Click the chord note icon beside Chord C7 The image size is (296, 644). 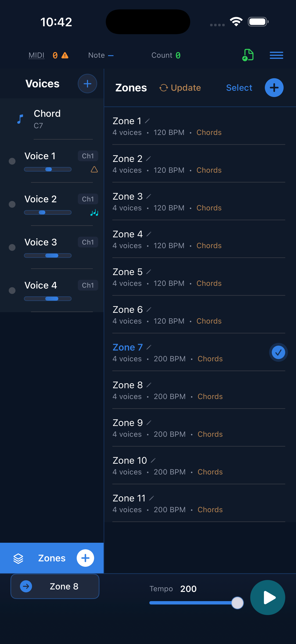pos(20,119)
